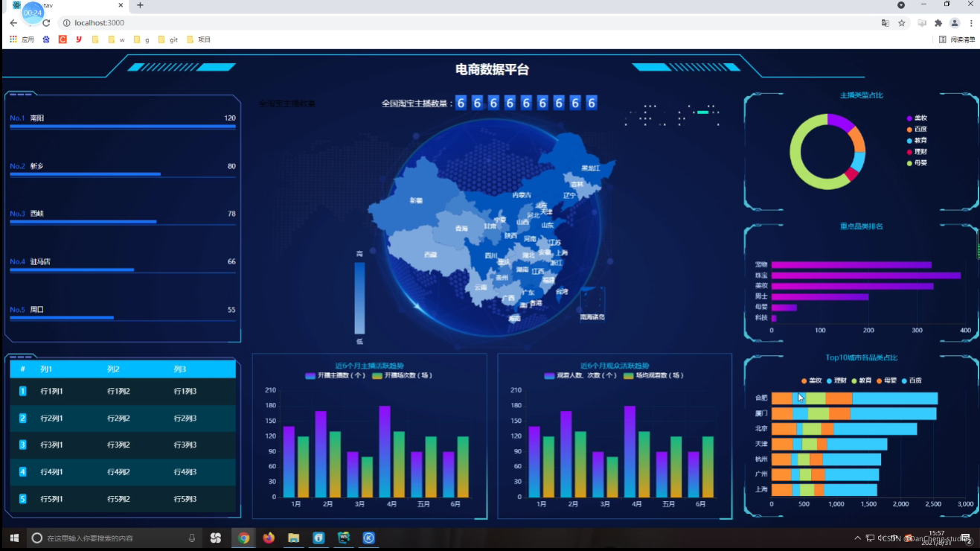980x551 pixels.
Task: Click the translate page icon
Action: [885, 23]
